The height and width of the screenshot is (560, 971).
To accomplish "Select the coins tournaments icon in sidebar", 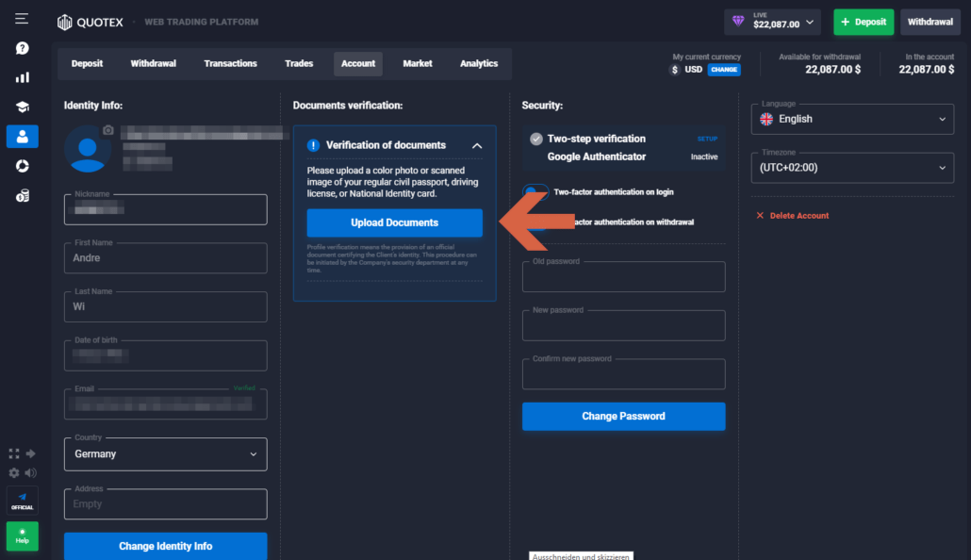I will click(21, 194).
